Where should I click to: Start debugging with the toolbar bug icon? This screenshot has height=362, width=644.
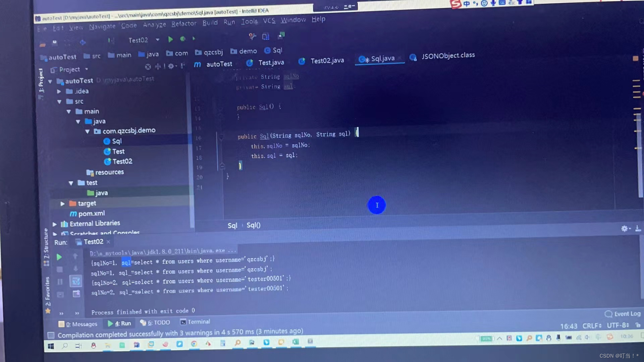click(183, 39)
